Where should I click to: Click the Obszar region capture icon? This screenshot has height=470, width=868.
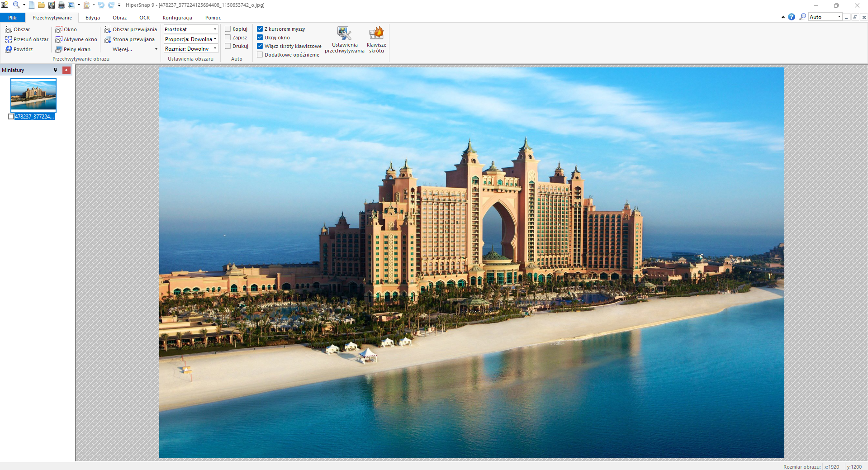coord(9,29)
